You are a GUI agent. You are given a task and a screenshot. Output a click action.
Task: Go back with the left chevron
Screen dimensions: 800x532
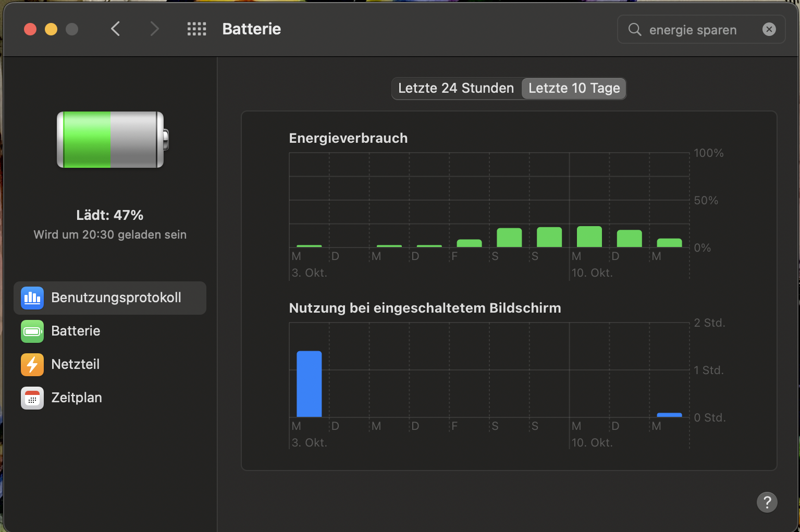click(x=116, y=29)
